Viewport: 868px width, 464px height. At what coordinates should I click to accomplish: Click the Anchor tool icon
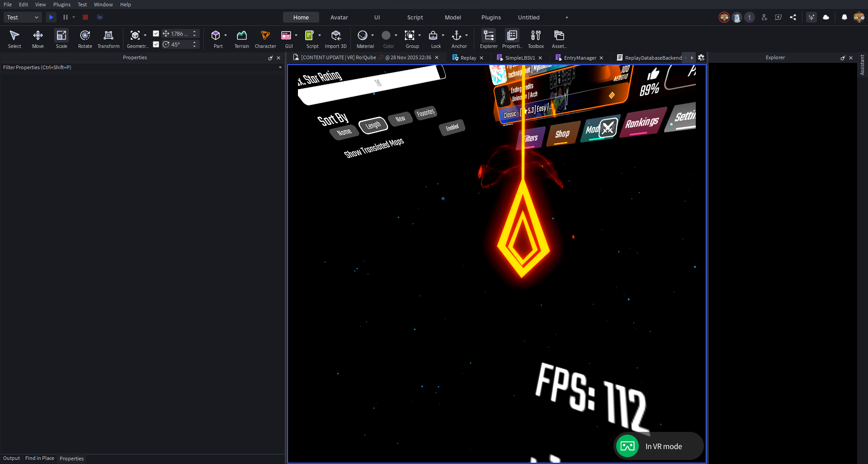(457, 36)
